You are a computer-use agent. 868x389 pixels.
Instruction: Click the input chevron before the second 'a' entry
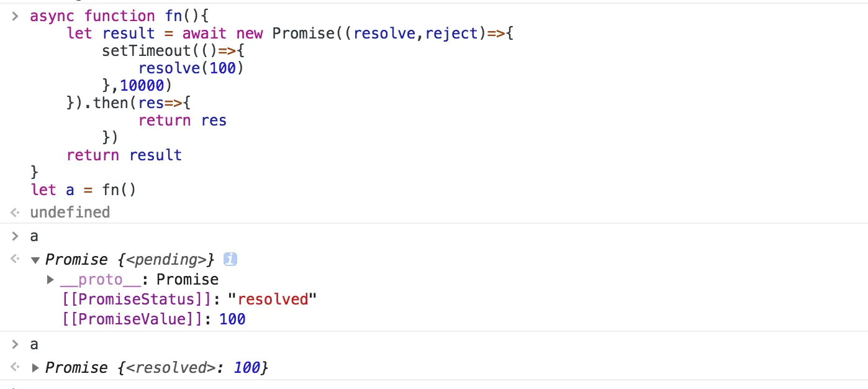[x=15, y=344]
